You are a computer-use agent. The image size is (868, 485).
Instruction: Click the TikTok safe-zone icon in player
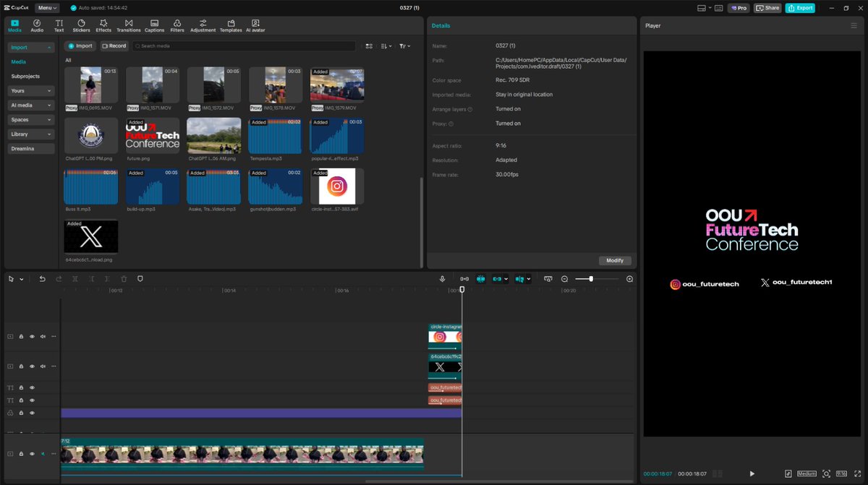[x=788, y=473]
